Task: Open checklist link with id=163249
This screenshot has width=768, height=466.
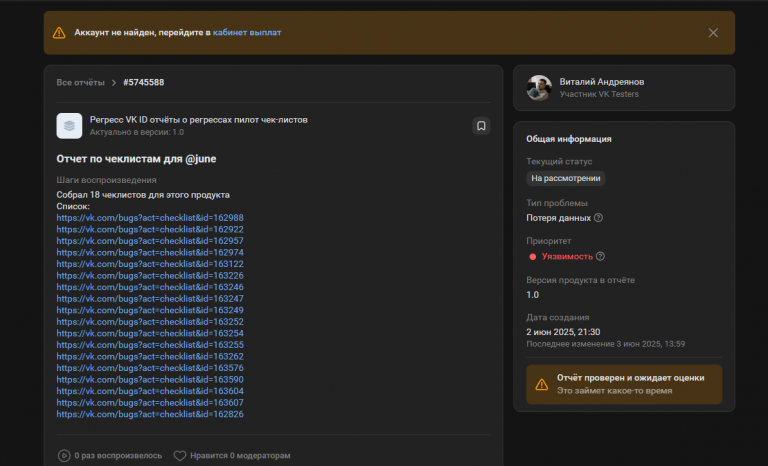Action: point(150,310)
